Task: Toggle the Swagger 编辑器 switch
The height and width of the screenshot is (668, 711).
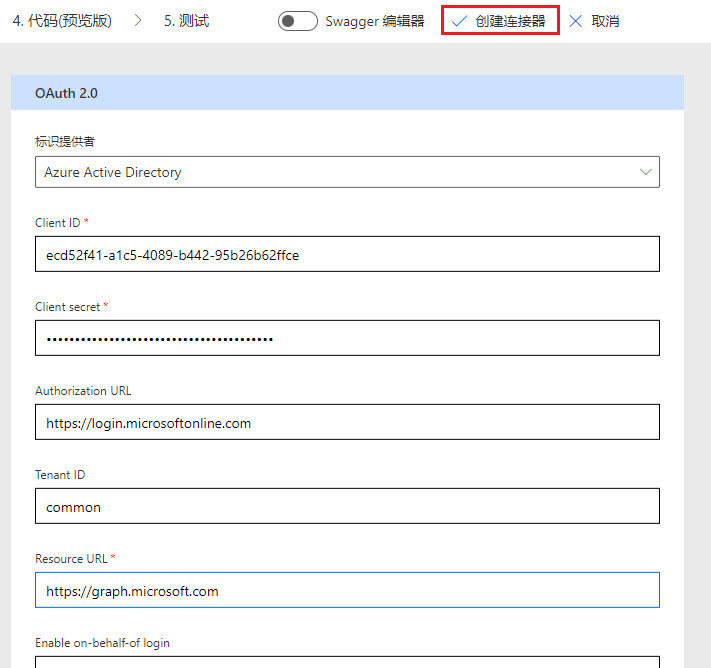Action: (297, 21)
